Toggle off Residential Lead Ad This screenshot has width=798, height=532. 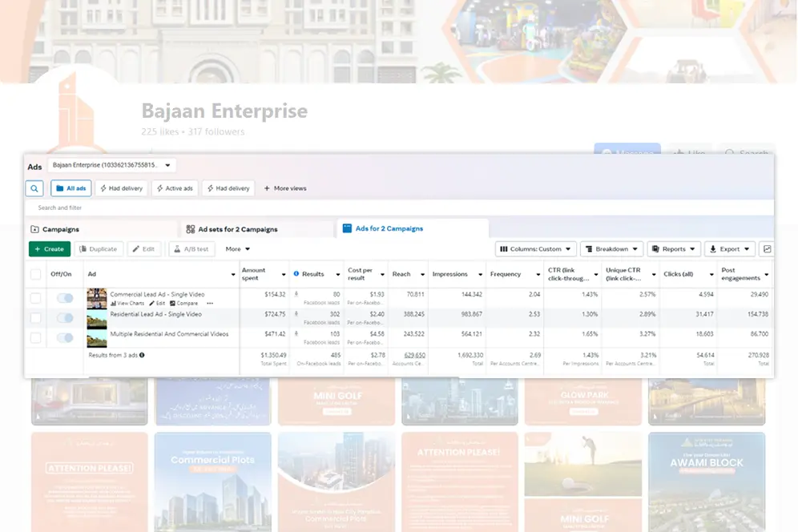(x=65, y=317)
